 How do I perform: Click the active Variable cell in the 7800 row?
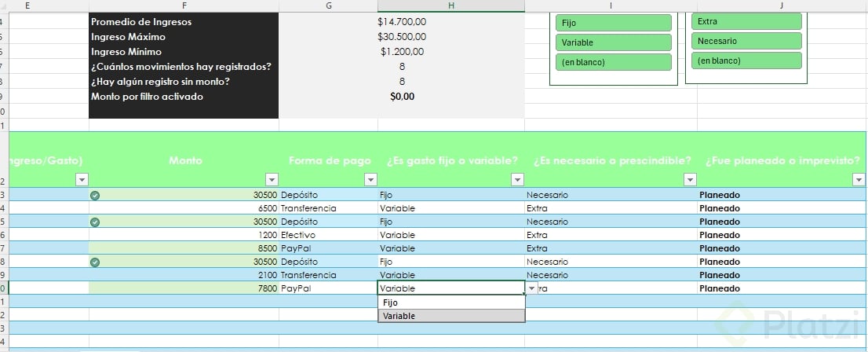pyautogui.click(x=451, y=288)
